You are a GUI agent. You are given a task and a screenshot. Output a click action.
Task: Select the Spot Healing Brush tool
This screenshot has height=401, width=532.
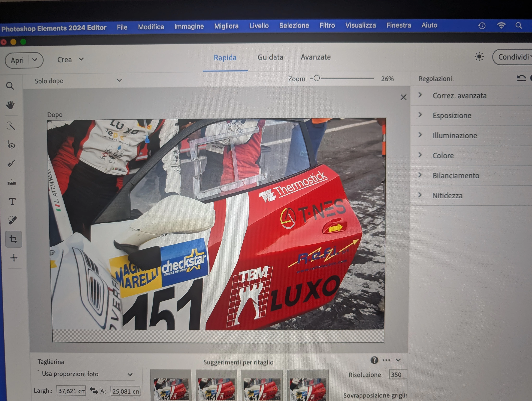13,220
